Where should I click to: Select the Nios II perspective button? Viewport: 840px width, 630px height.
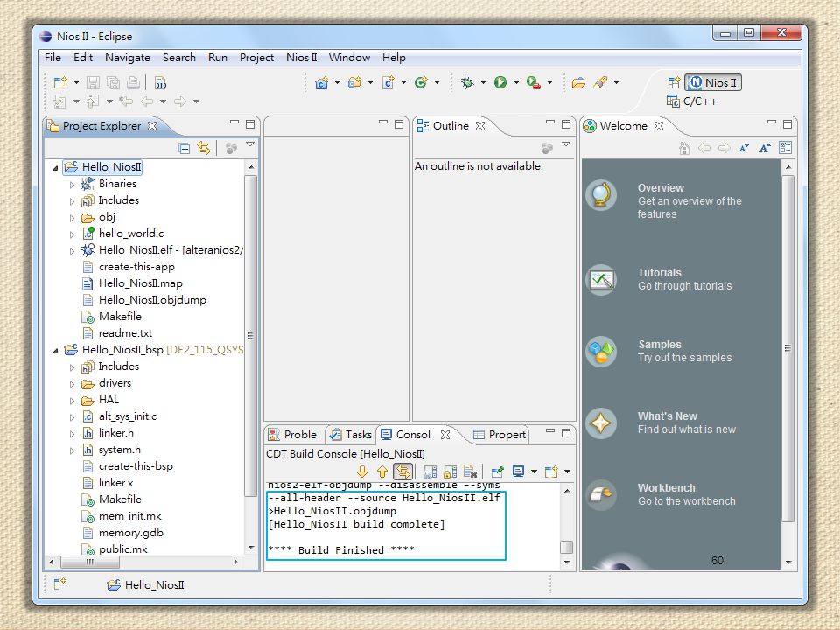(x=713, y=82)
